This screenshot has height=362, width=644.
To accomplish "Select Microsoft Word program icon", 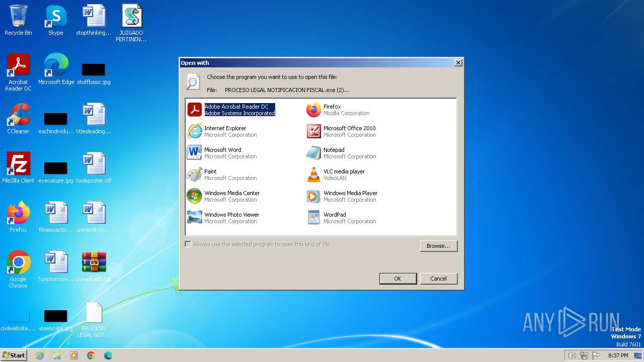I will click(194, 153).
